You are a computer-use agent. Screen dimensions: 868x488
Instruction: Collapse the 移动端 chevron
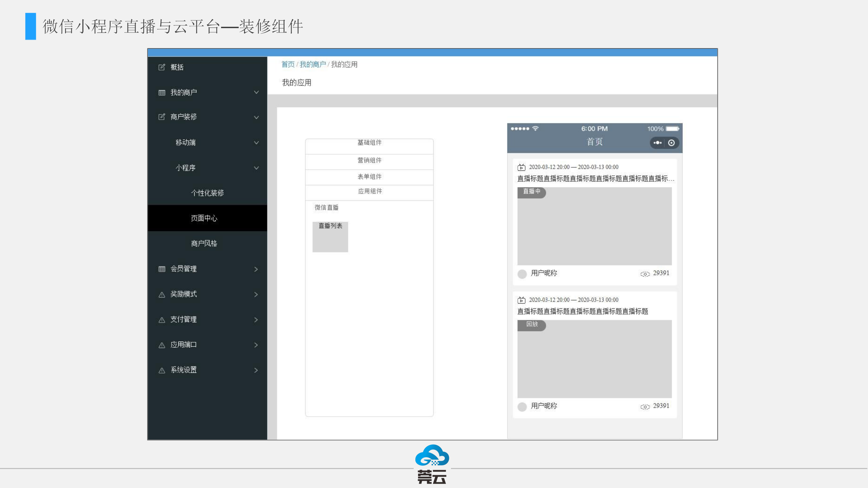pyautogui.click(x=256, y=143)
